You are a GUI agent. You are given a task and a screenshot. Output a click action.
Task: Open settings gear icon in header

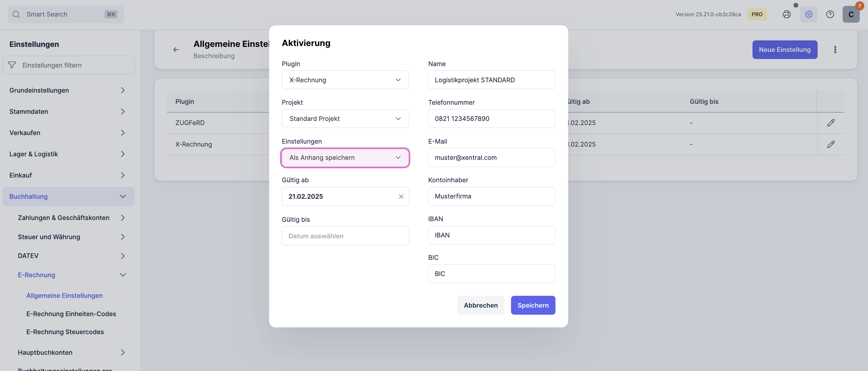pyautogui.click(x=809, y=14)
